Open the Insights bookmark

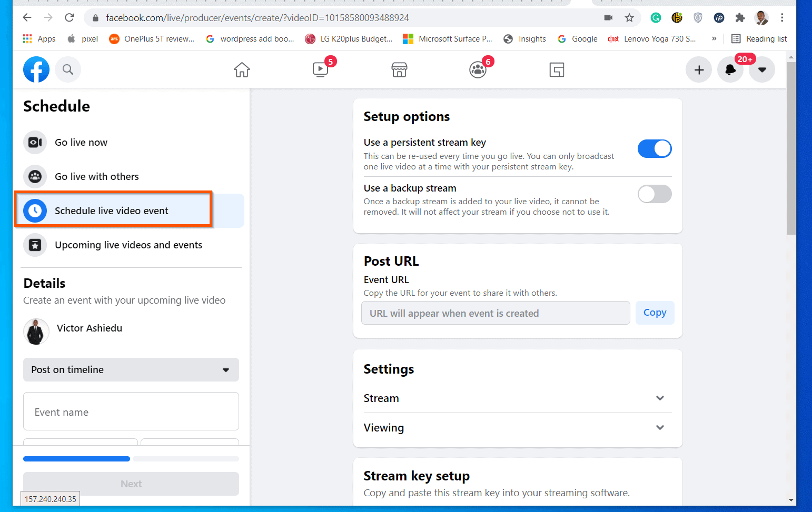(524, 38)
